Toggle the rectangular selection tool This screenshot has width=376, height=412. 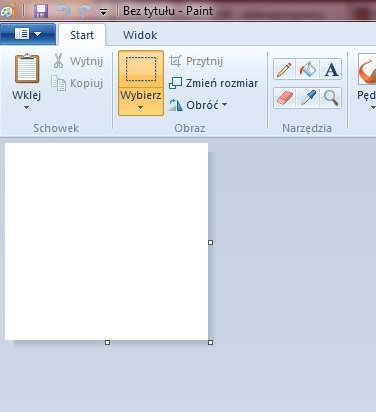point(141,69)
